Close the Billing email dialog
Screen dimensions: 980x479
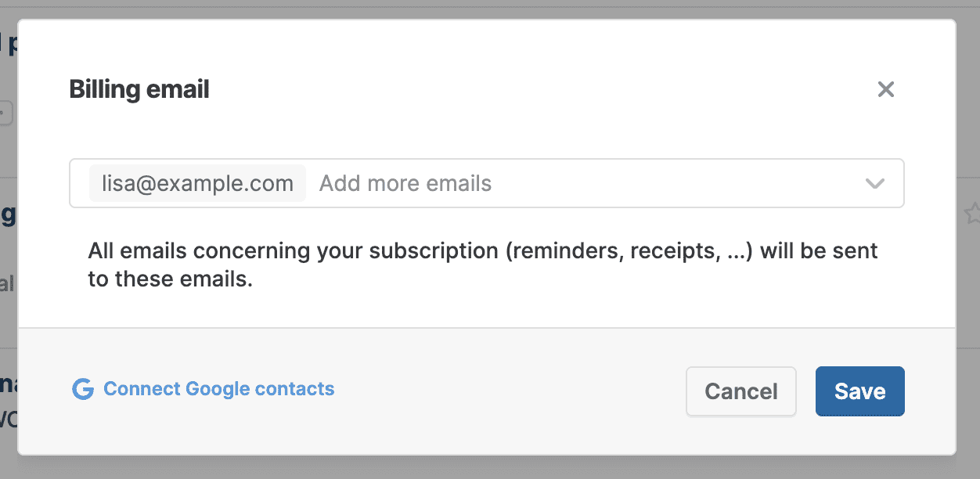[x=885, y=89]
